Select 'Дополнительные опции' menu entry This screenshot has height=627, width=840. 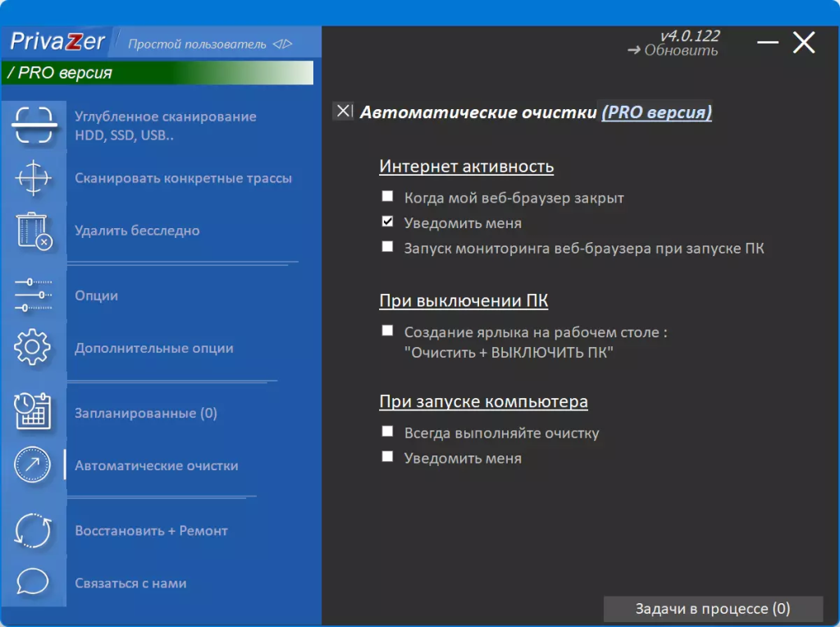coord(154,348)
